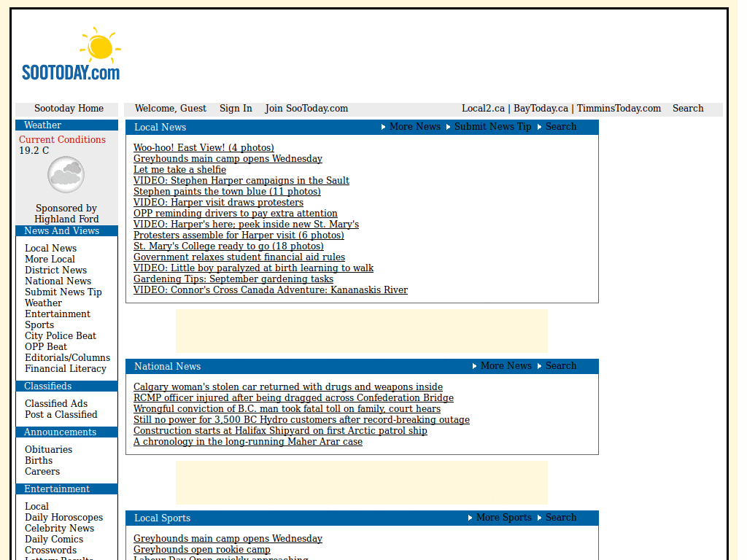
Task: Open 'VIDEO: Harper's here; peek inside new St. Mary's'
Action: tap(246, 225)
